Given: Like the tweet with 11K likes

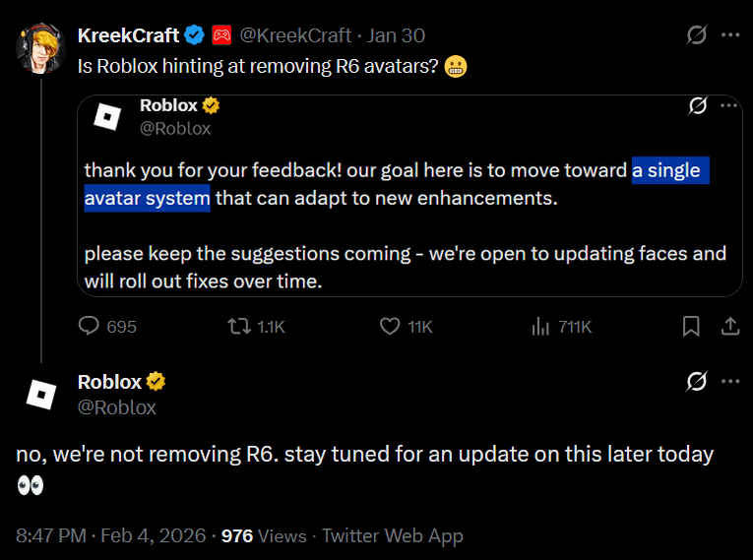Looking at the screenshot, I should (391, 327).
